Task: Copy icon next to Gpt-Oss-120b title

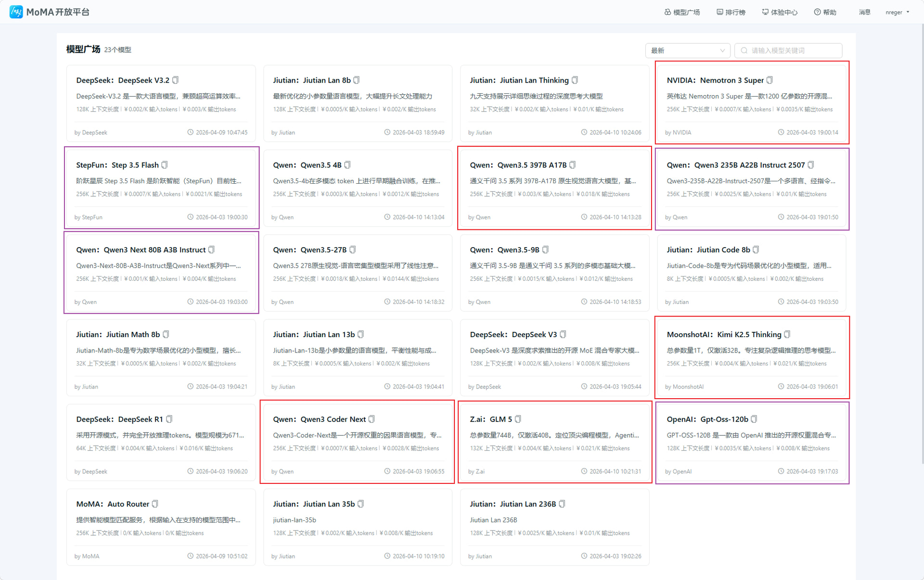Action: 754,419
